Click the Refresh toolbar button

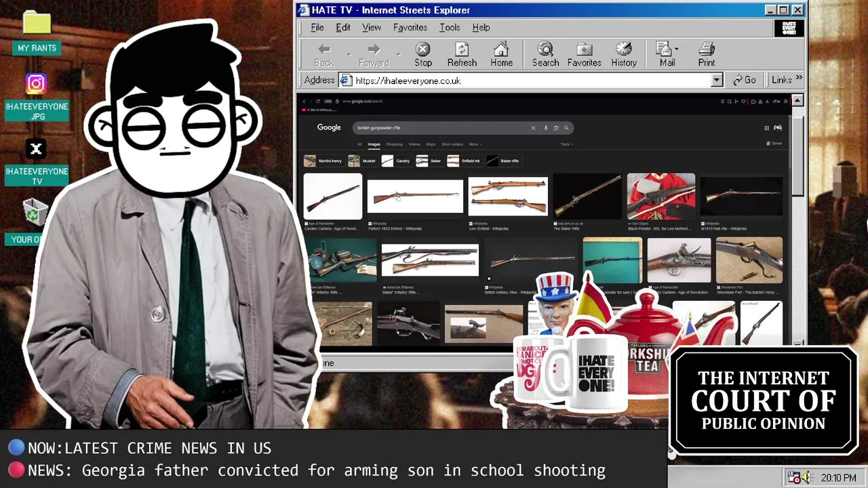(462, 54)
